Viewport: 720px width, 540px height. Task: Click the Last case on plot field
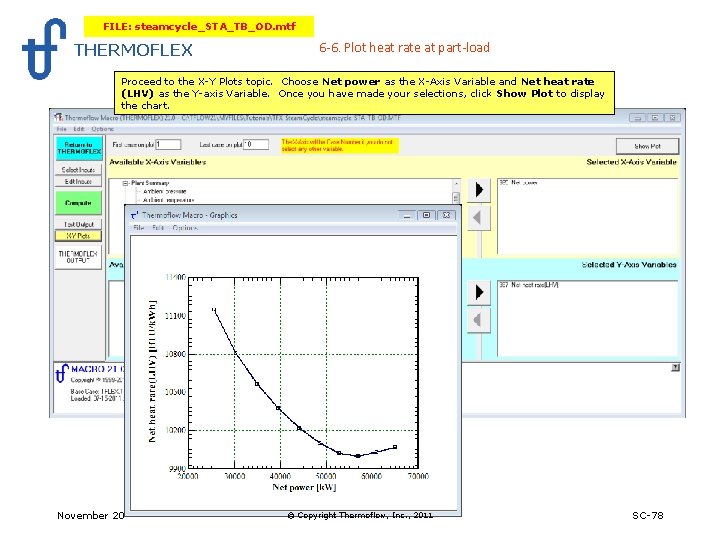coord(256,144)
